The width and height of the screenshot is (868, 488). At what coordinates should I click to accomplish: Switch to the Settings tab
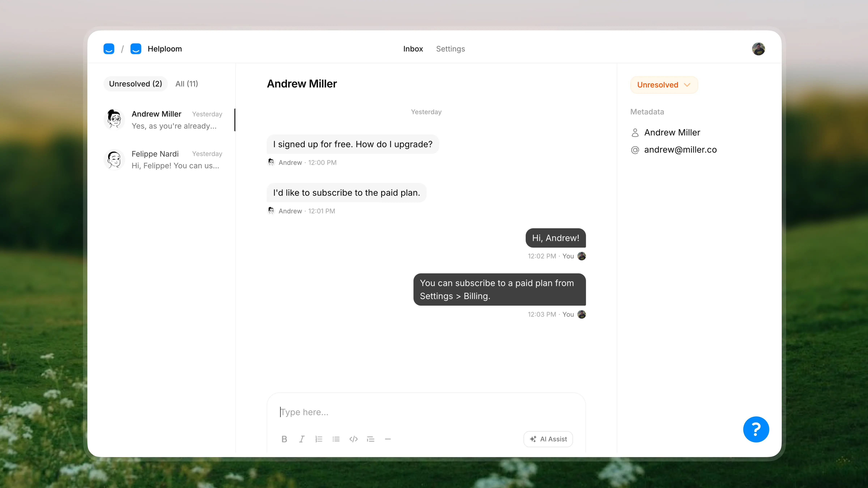450,49
